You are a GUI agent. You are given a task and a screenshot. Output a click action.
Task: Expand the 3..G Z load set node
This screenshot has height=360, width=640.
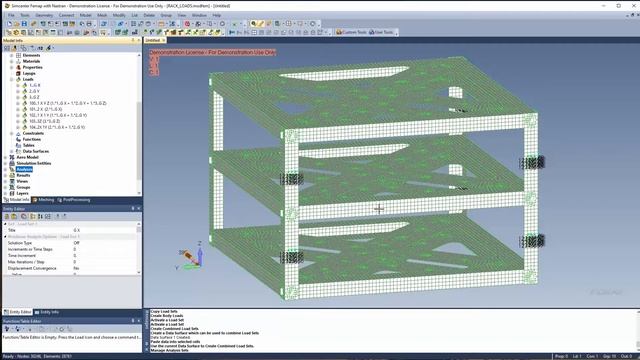pos(18,97)
